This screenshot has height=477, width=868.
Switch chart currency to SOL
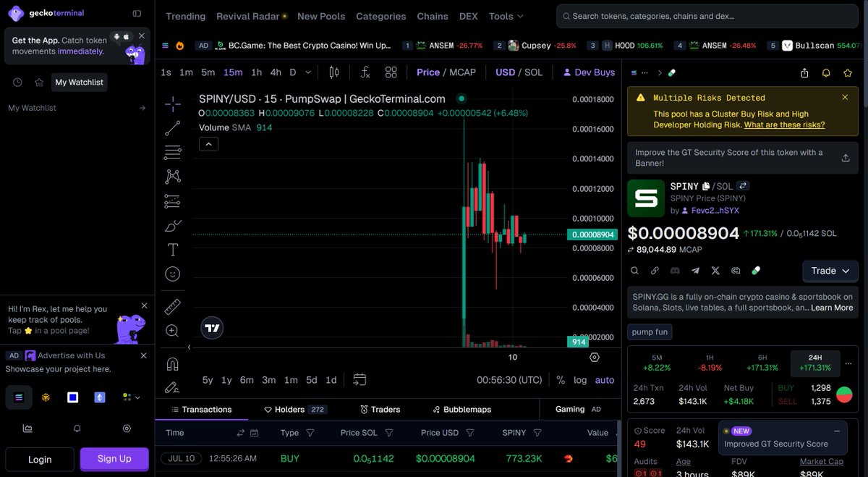(533, 72)
